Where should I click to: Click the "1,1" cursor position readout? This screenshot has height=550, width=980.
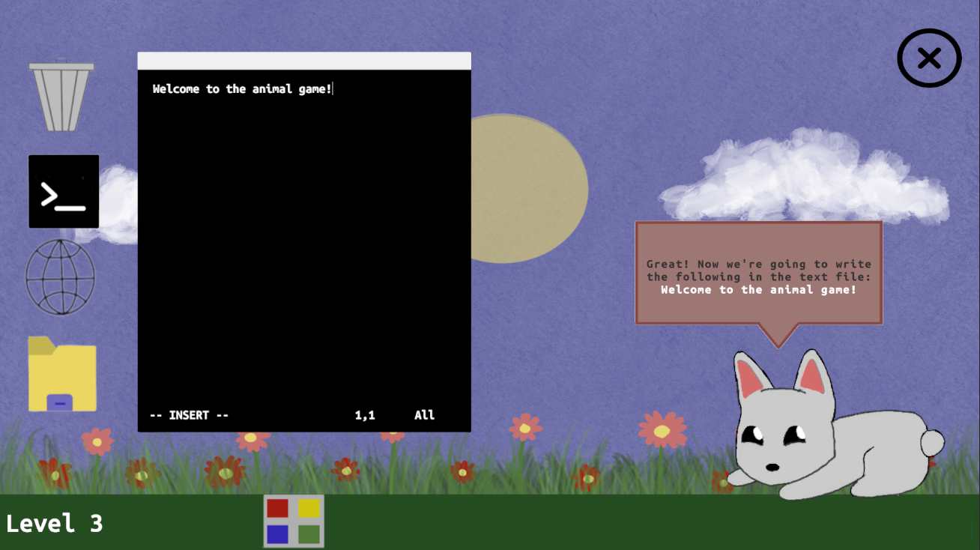365,415
